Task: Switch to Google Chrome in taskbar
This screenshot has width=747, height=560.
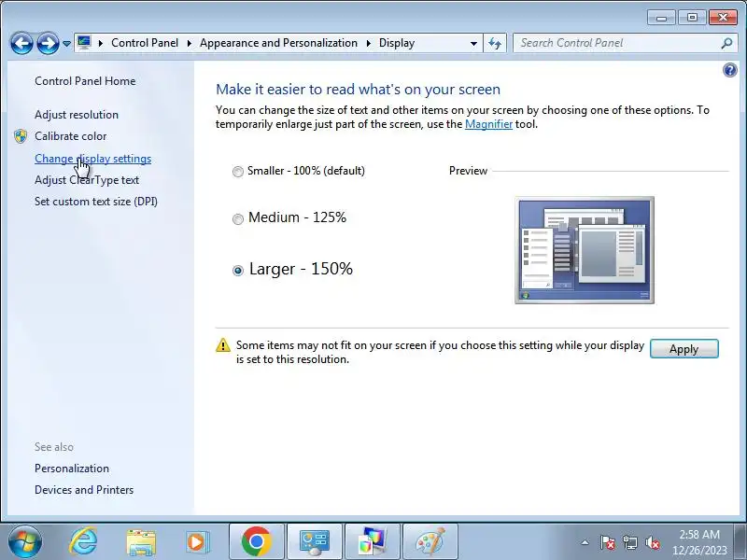Action: pos(256,542)
